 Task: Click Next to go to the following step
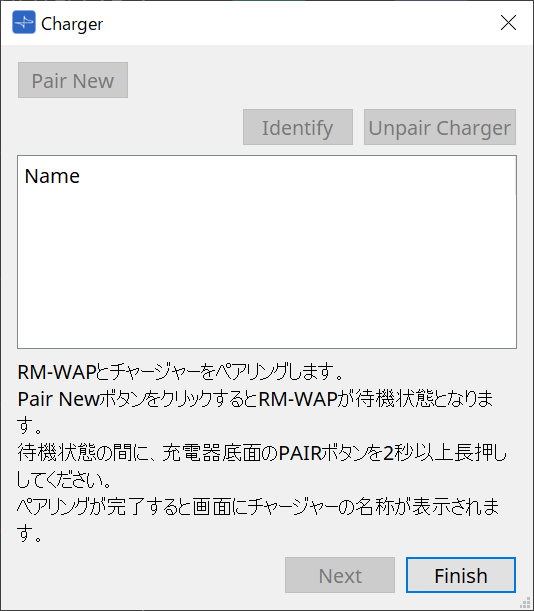[x=340, y=575]
